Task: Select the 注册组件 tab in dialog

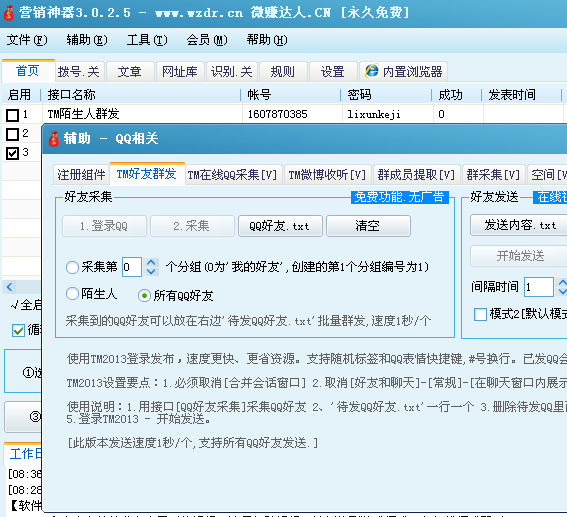Action: click(x=81, y=175)
